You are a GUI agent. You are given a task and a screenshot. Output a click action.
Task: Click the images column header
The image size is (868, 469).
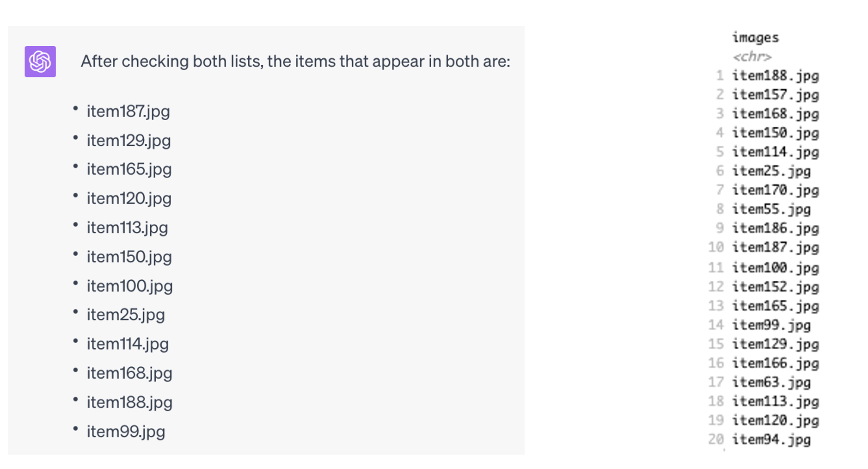(755, 37)
